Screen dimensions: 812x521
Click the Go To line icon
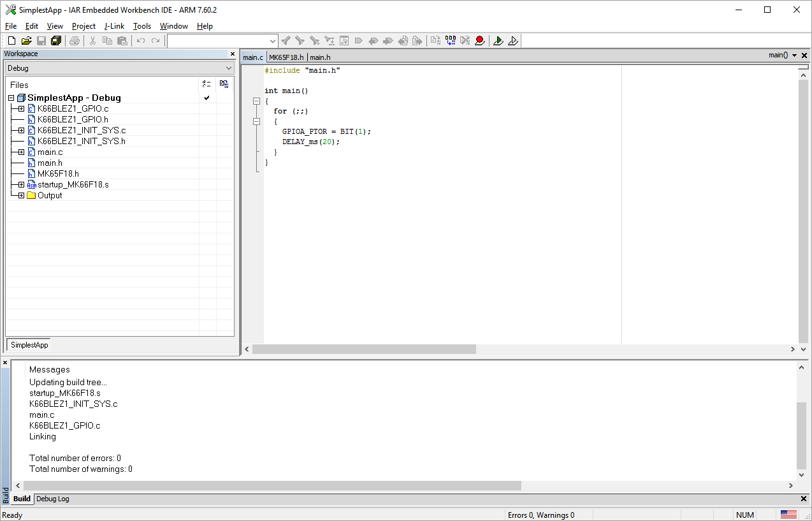pyautogui.click(x=344, y=41)
